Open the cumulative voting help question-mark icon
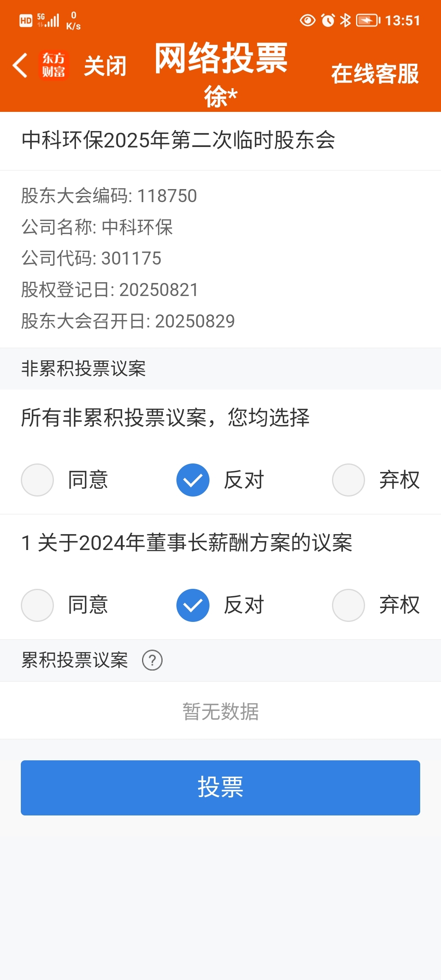The width and height of the screenshot is (441, 980). tap(152, 660)
